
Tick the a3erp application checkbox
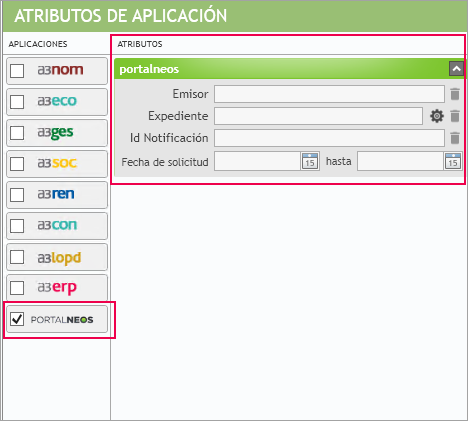17,288
